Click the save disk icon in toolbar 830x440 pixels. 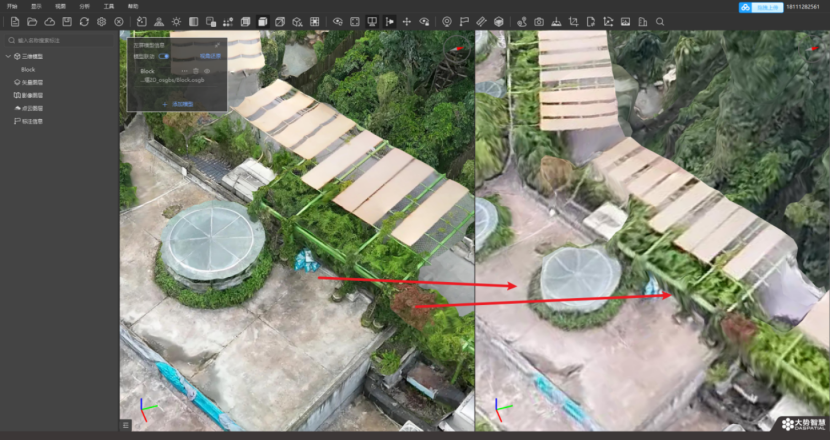point(67,21)
